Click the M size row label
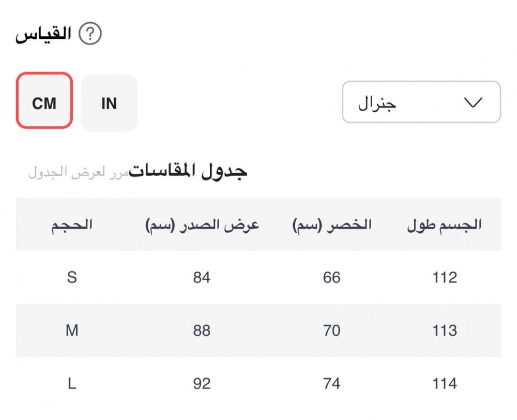The image size is (517, 420). (x=72, y=331)
